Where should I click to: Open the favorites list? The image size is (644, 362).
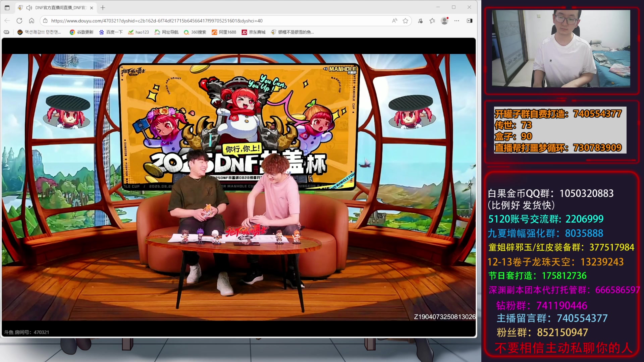click(x=432, y=21)
